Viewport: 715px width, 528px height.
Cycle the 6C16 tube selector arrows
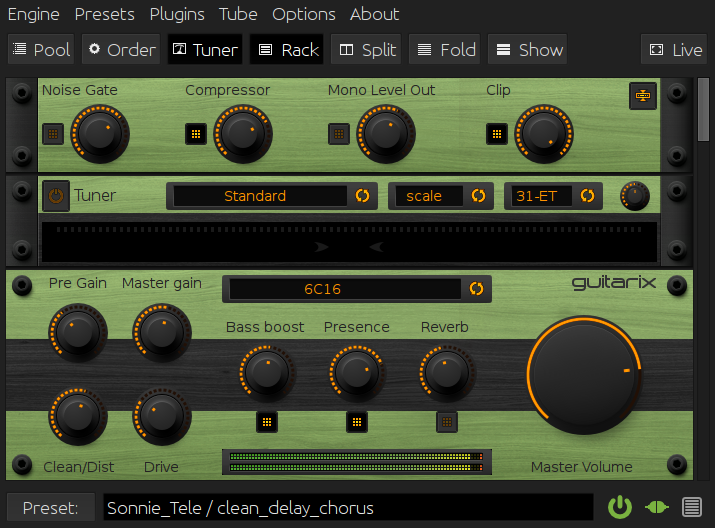(477, 289)
